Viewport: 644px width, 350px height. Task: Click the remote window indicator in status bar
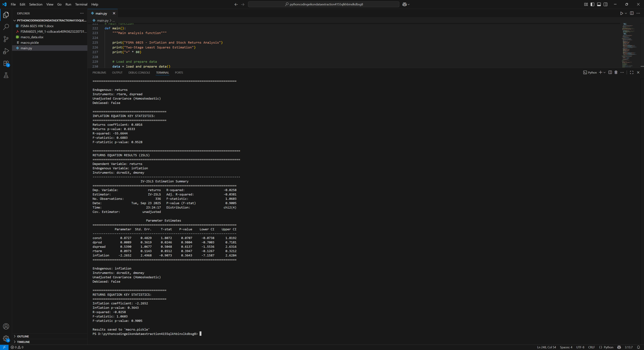(x=4, y=347)
